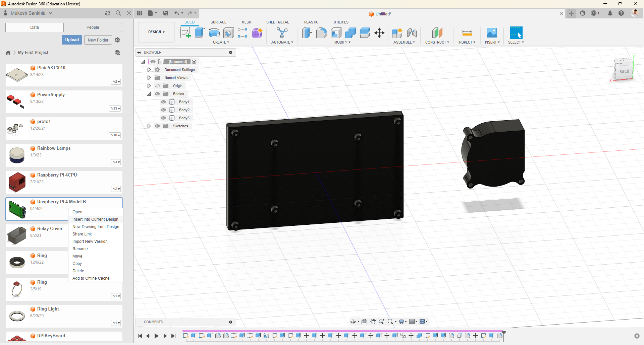Viewport: 644px width, 345px height.
Task: Choose Insert into Current Design from context menu
Action: point(95,219)
